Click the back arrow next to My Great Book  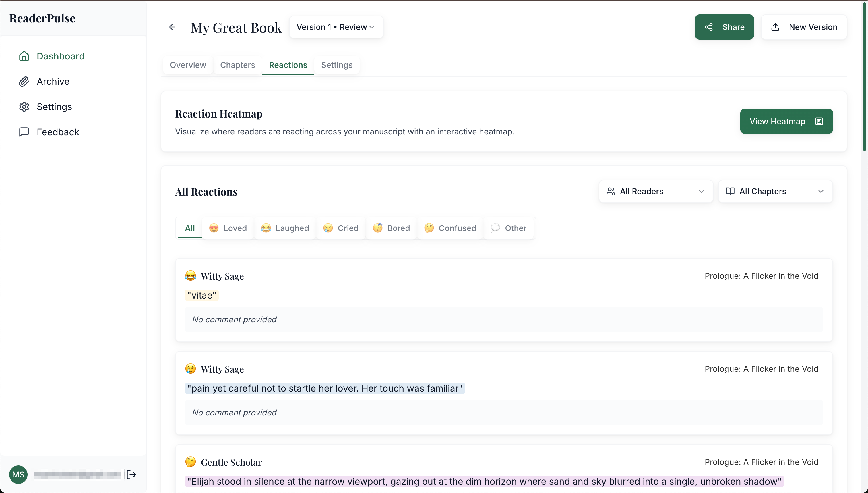click(172, 27)
